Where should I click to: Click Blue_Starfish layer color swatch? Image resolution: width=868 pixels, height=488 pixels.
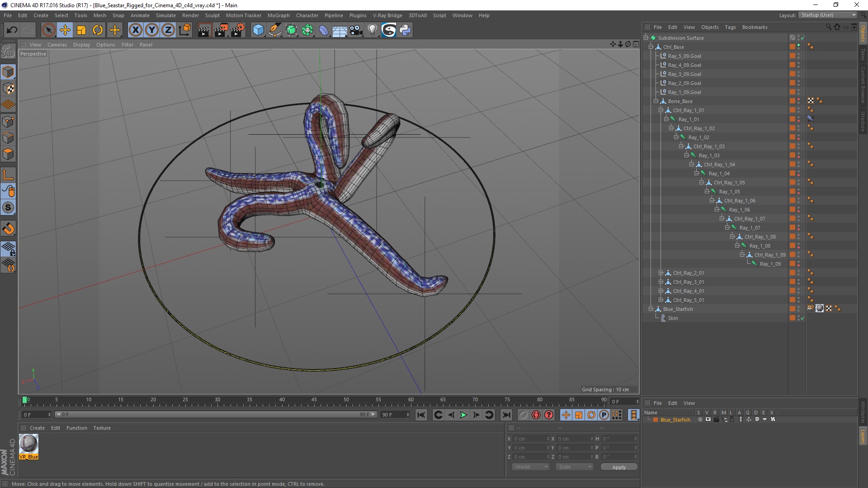656,420
